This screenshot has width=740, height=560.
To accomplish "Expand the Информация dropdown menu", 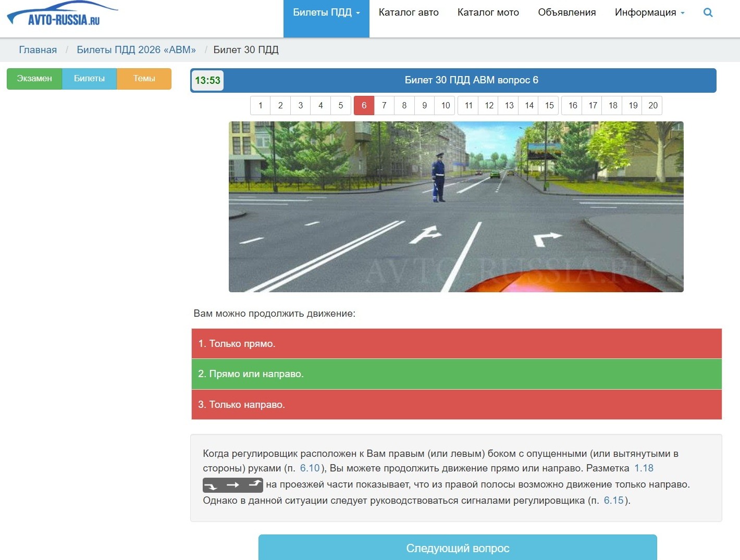I will [649, 13].
